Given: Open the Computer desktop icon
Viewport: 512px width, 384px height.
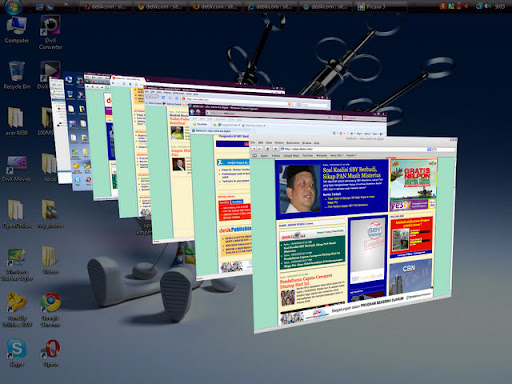Looking at the screenshot, I should point(16,30).
